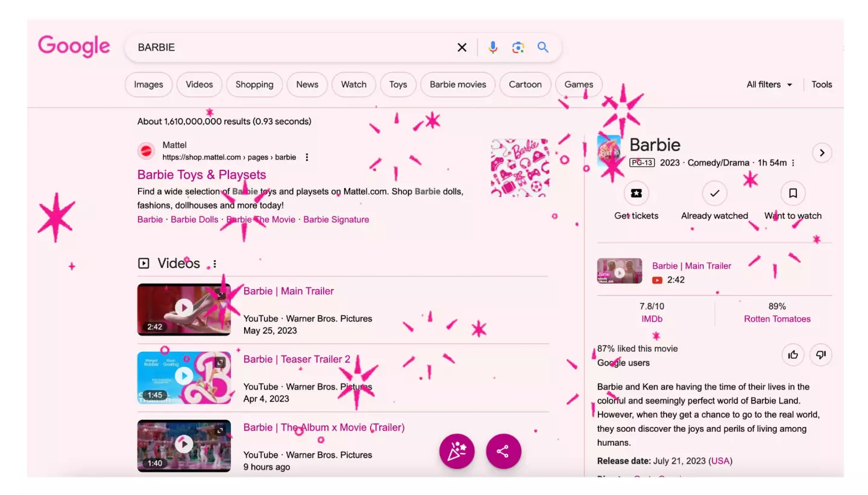Click the Mattel site favicon

[146, 151]
